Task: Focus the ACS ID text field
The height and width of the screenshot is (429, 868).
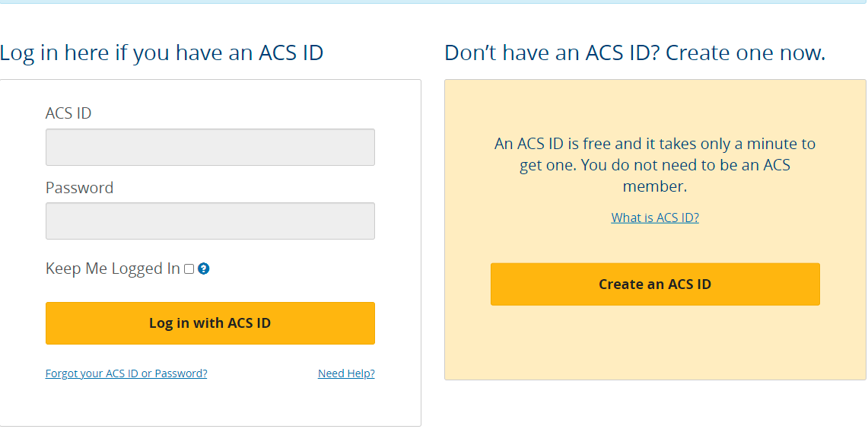Action: [x=210, y=147]
